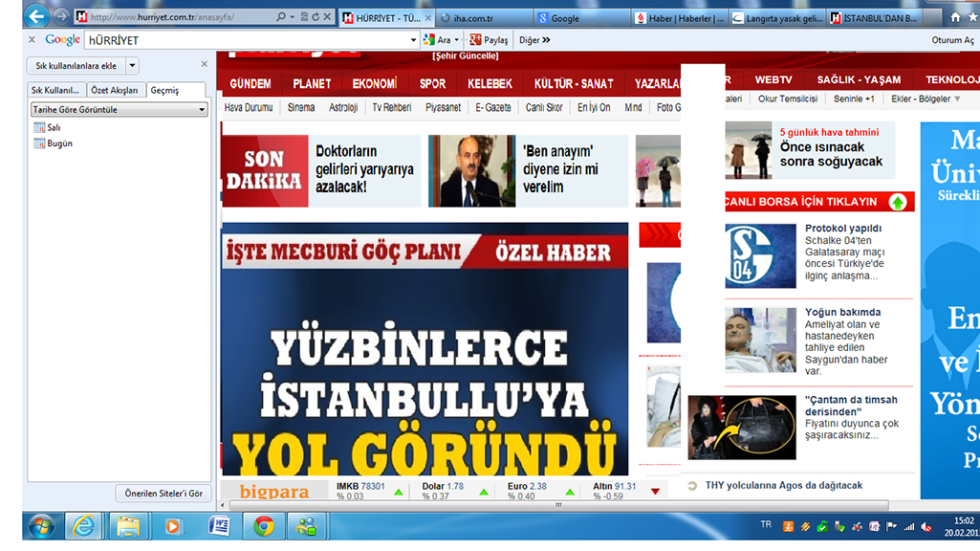980x551 pixels.
Task: Open Google toolbar search box suggestions dropdown
Action: coord(413,40)
